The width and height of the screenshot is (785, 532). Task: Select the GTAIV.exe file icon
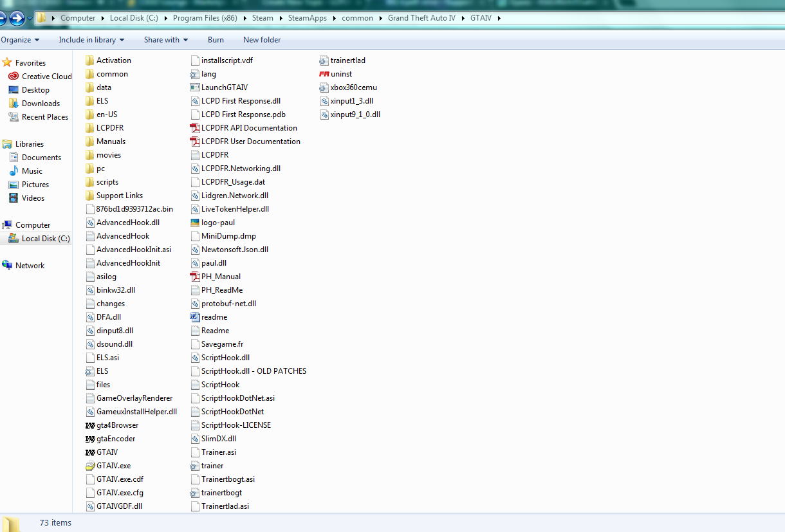click(90, 466)
